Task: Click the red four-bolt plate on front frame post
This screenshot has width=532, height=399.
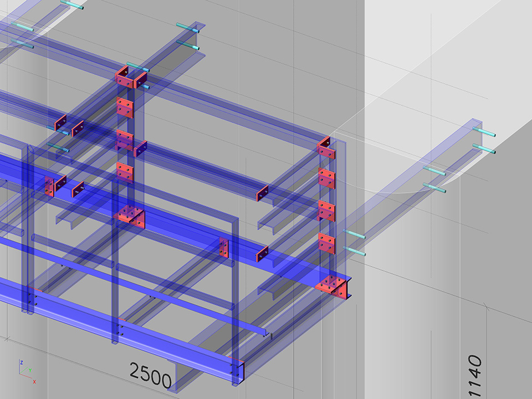Action: (x=224, y=248)
